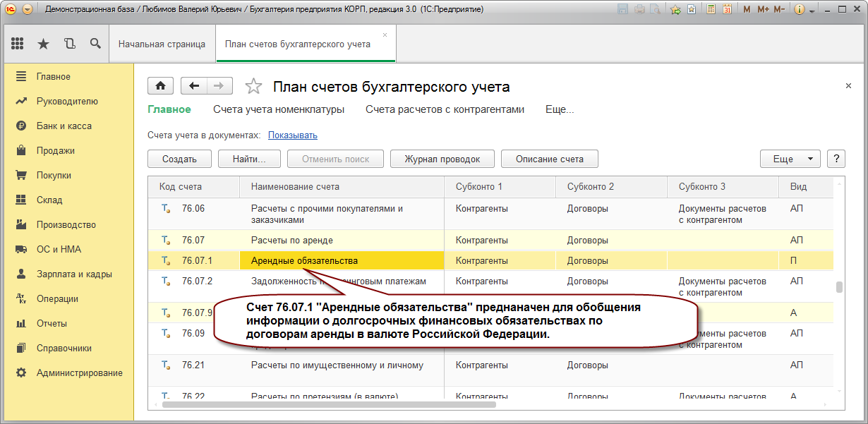Image resolution: width=868 pixels, height=424 pixels.
Task: Expand the Еще... navigation links menu
Action: 560,109
